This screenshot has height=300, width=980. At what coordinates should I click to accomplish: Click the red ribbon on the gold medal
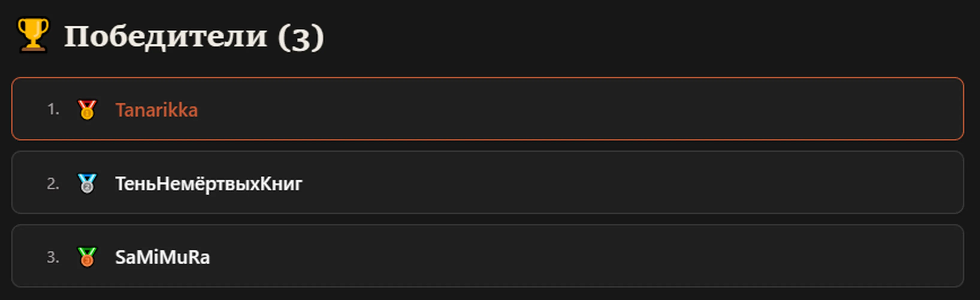pyautogui.click(x=87, y=104)
